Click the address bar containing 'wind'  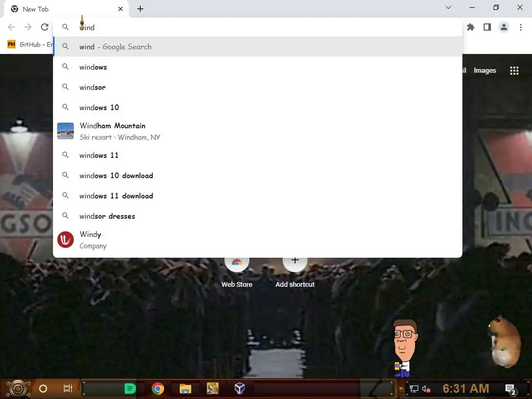click(258, 27)
